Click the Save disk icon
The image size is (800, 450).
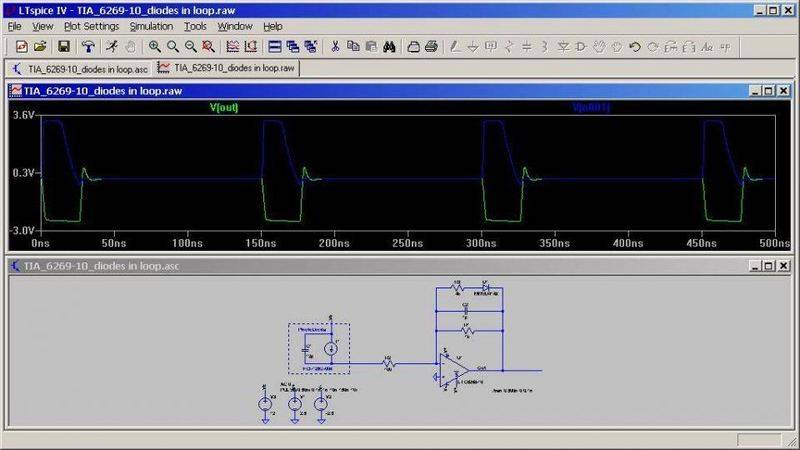64,46
